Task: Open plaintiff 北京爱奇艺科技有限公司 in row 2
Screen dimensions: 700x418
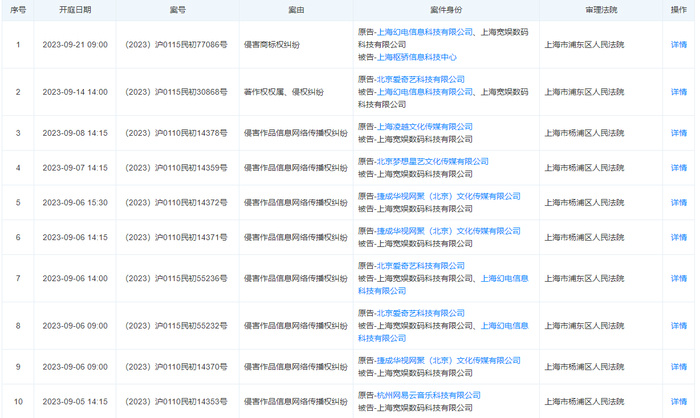Action: (x=421, y=79)
